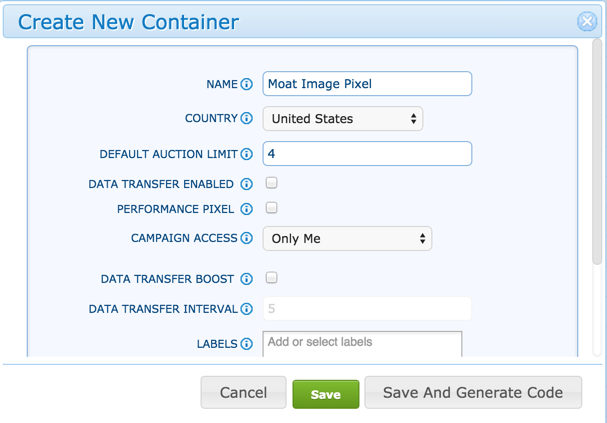
Task: Focus the Default Auction Limit input
Action: (367, 154)
